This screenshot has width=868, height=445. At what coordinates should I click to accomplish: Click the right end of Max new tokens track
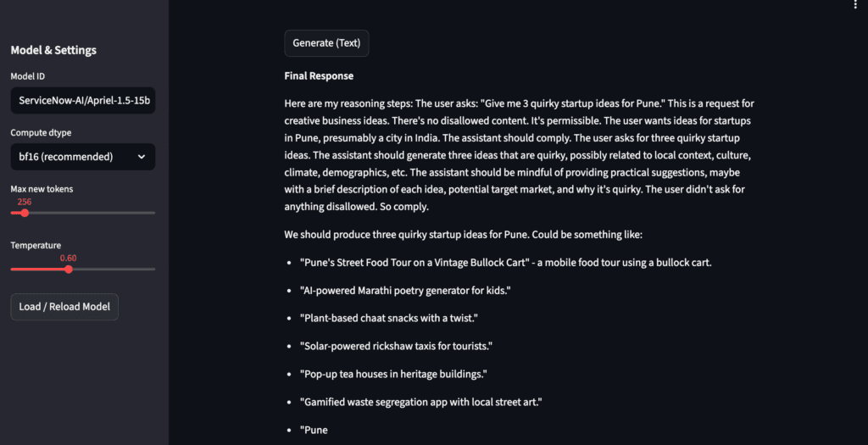pyautogui.click(x=154, y=213)
